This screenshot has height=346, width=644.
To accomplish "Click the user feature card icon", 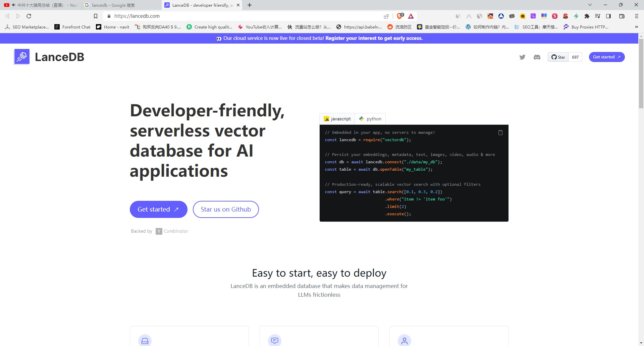I will coord(405,341).
